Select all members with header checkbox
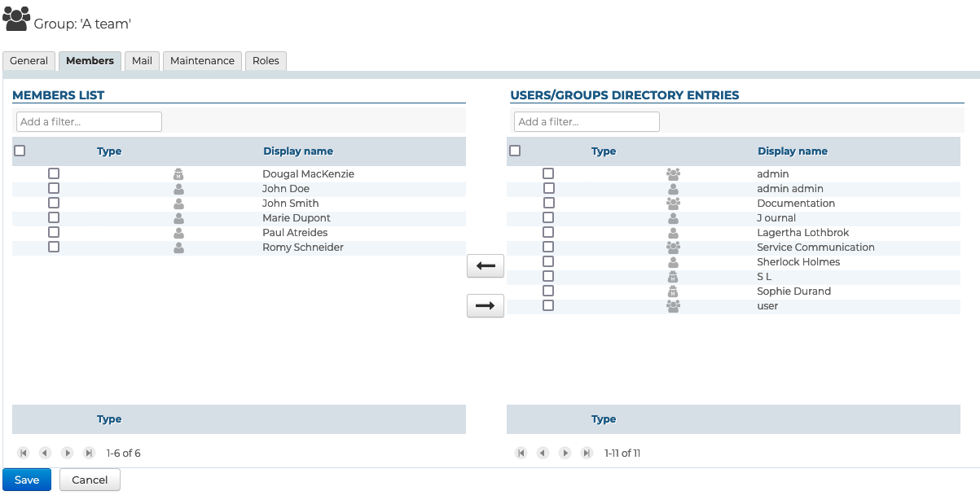This screenshot has width=980, height=504. pyautogui.click(x=20, y=151)
